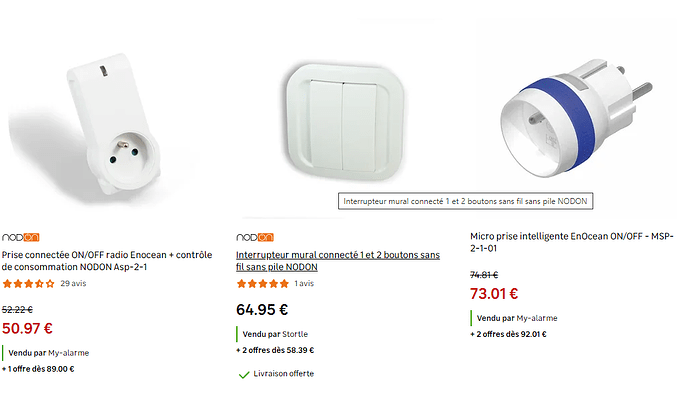
Task: Show +1 offre dès 89.00 €
Action: pos(38,369)
